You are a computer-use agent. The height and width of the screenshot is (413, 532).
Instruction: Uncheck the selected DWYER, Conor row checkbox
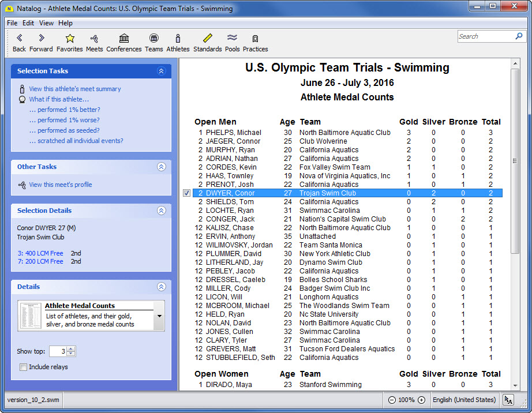click(x=186, y=193)
